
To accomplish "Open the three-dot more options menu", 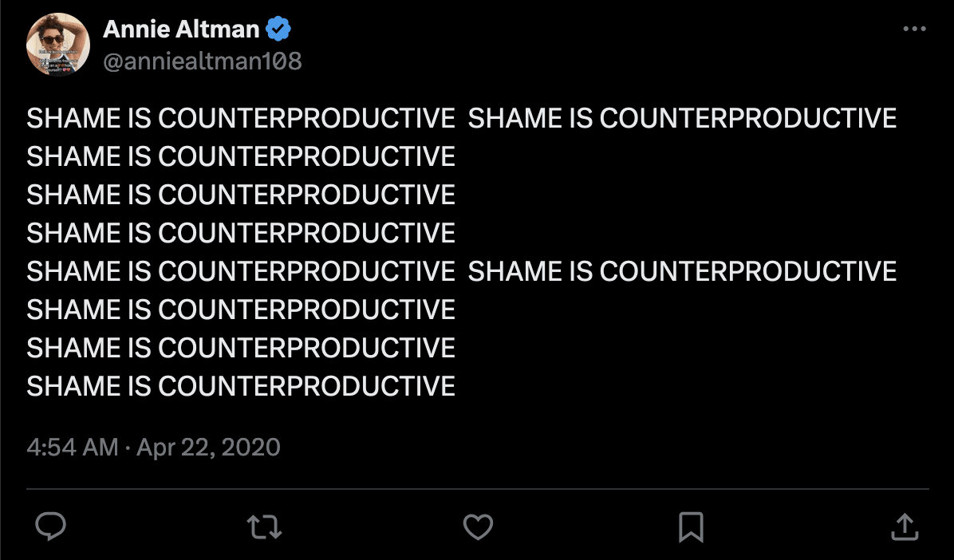I will 914,29.
